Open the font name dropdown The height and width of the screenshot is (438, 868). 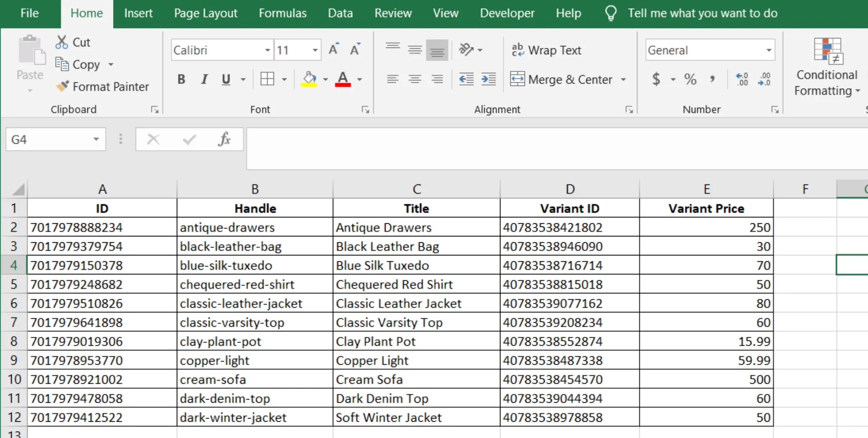coord(267,50)
